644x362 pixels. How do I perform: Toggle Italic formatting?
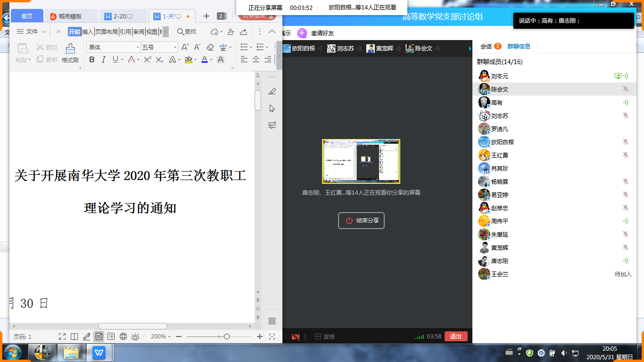104,59
